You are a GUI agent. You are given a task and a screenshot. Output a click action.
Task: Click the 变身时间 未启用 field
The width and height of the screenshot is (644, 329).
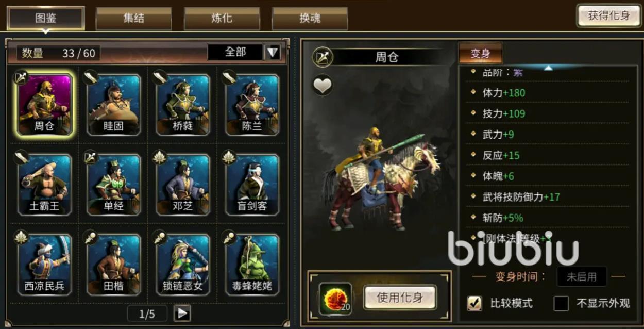point(582,277)
